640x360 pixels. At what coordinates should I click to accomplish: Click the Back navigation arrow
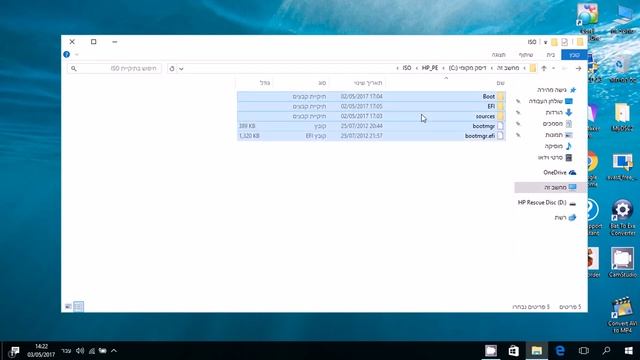tap(578, 69)
